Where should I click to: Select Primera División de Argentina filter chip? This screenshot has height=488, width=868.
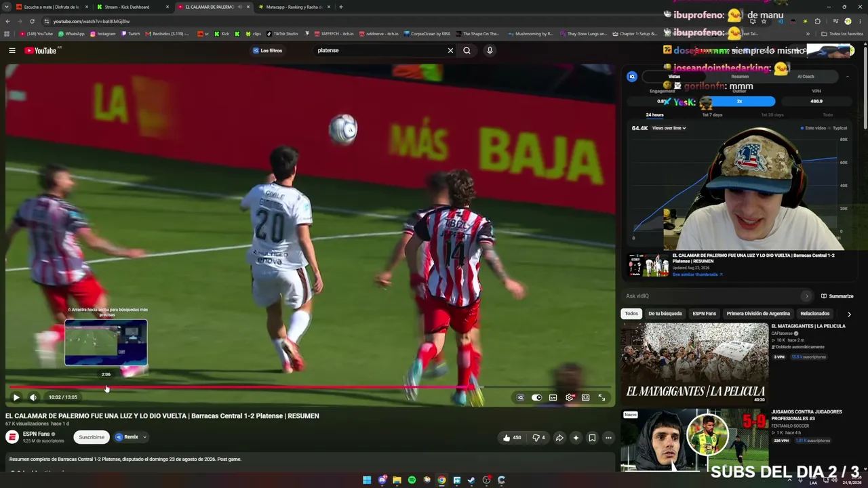[x=758, y=314]
